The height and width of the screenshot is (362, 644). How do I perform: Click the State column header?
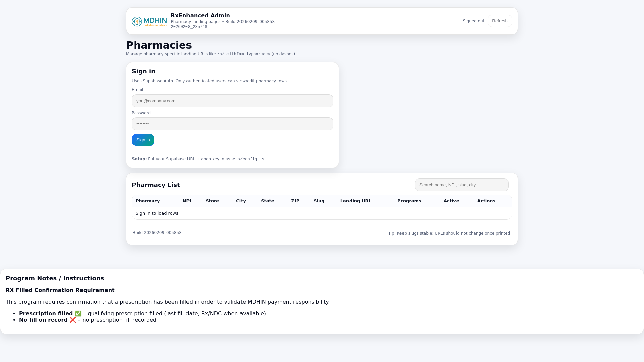pos(268,201)
